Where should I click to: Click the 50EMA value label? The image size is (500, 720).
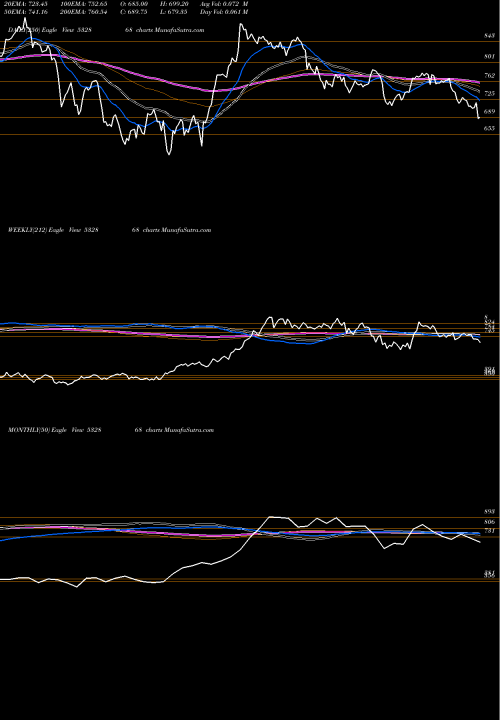click(24, 12)
